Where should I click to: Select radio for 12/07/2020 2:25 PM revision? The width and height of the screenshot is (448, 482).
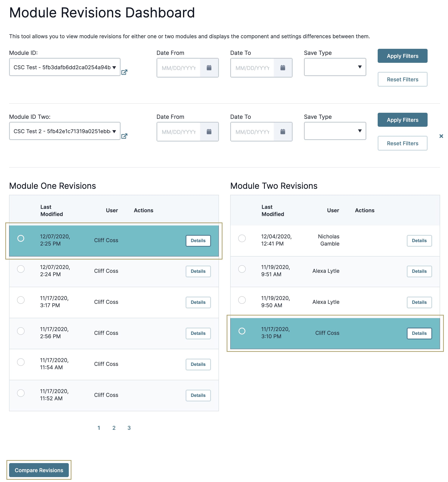pos(21,238)
